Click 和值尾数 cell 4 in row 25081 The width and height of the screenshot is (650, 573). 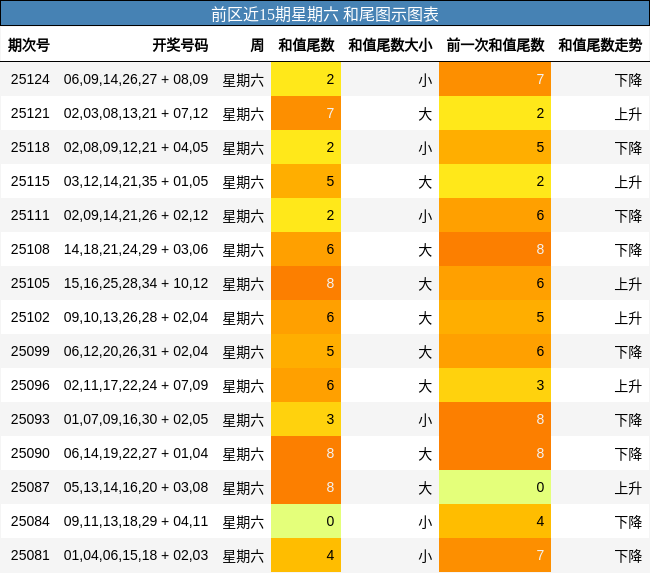(306, 555)
